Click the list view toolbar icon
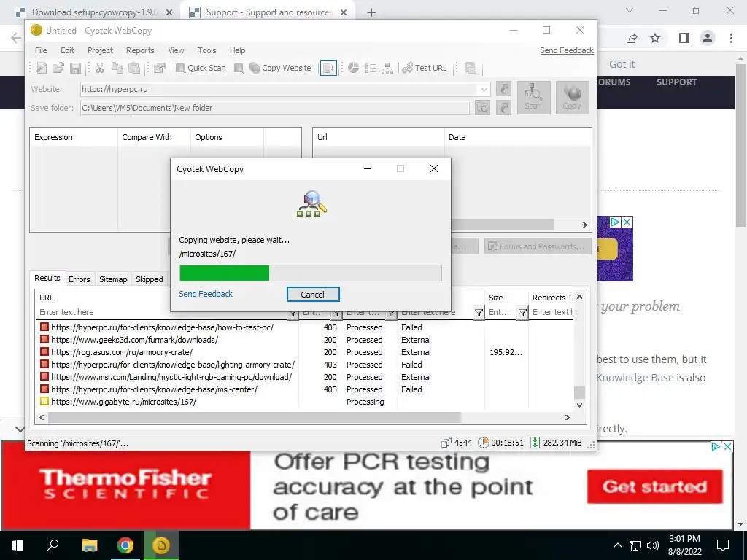 point(371,68)
